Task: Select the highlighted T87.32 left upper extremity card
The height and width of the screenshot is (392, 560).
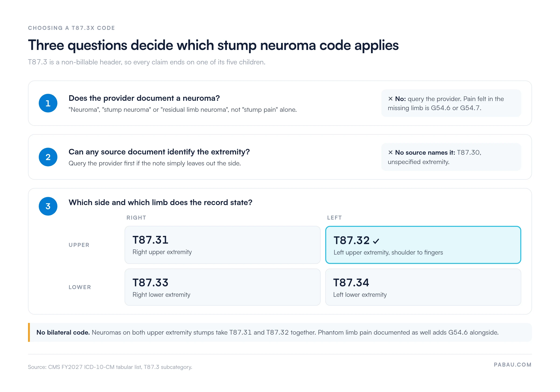Action: 423,245
